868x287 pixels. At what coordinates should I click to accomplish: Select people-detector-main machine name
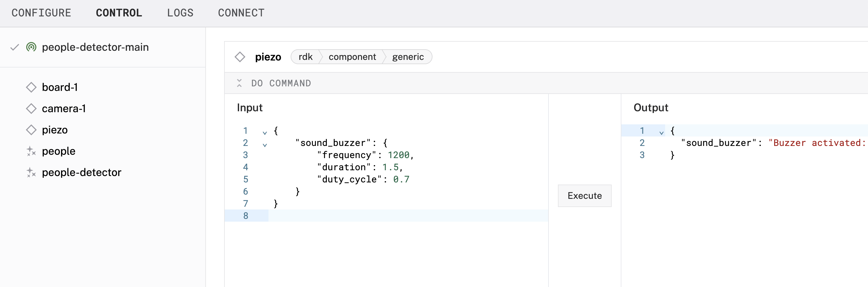[95, 47]
